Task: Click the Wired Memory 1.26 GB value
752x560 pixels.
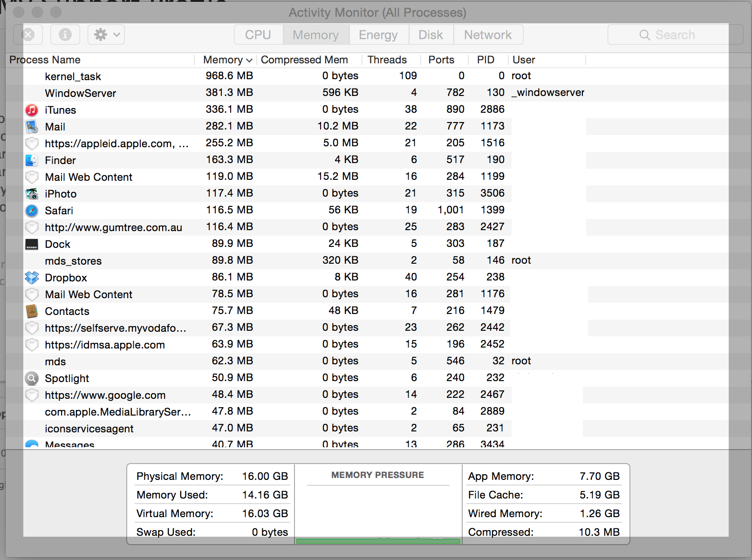Action: [600, 513]
